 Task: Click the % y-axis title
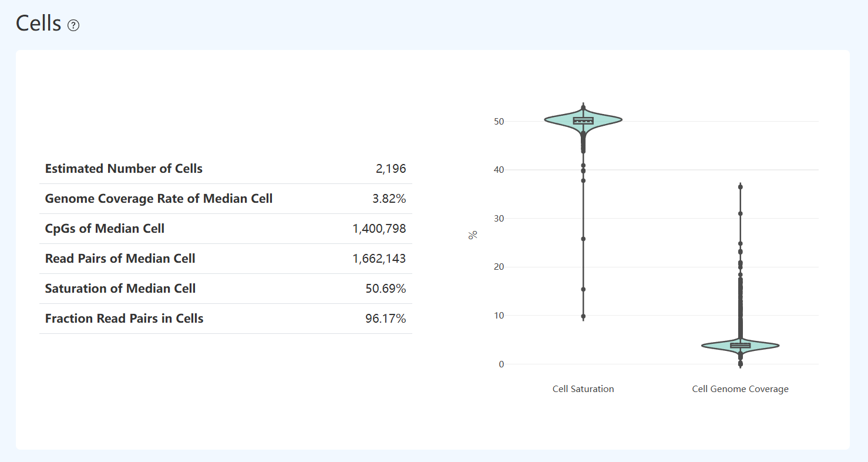pos(473,235)
